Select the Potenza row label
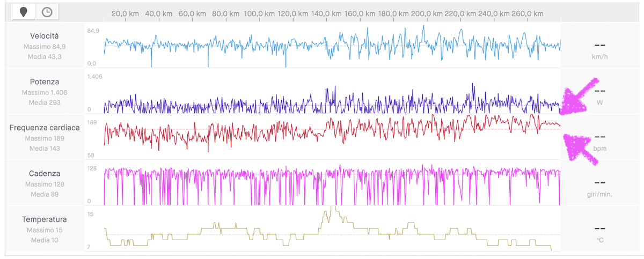644x259 pixels. tap(45, 82)
